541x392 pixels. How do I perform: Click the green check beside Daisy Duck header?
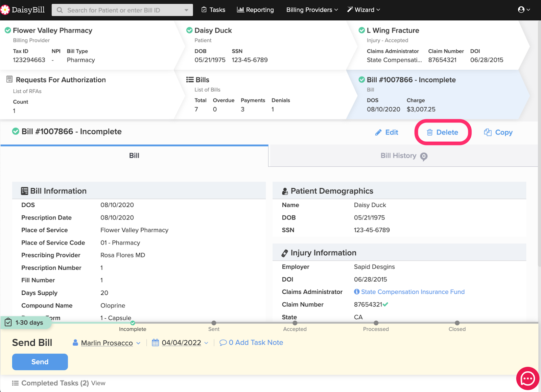point(189,30)
